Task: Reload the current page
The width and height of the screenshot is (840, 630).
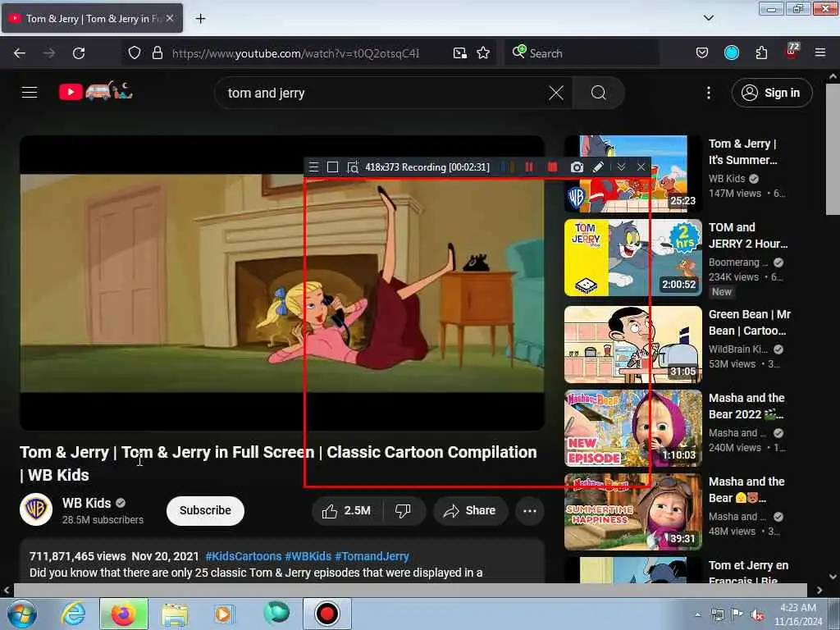Action: click(79, 53)
